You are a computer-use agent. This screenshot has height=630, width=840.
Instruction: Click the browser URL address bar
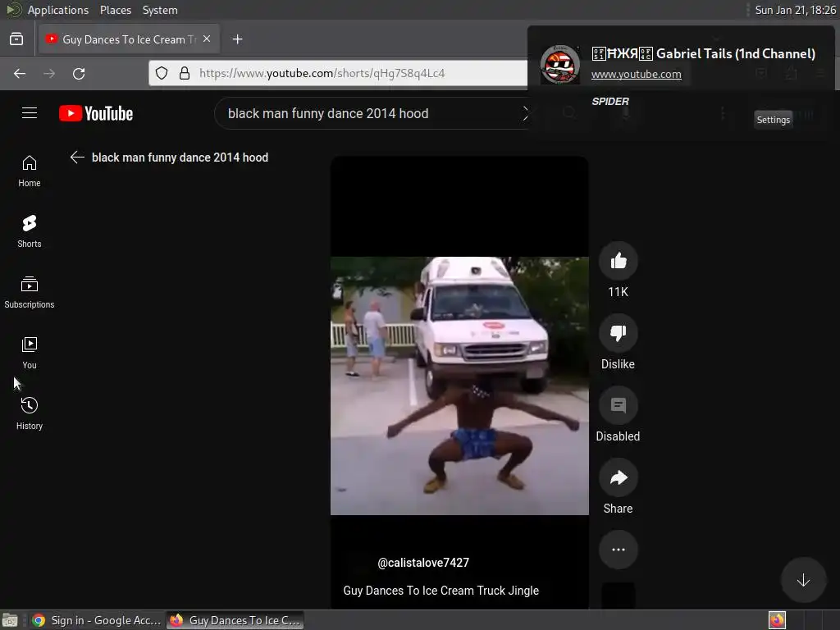(337, 73)
